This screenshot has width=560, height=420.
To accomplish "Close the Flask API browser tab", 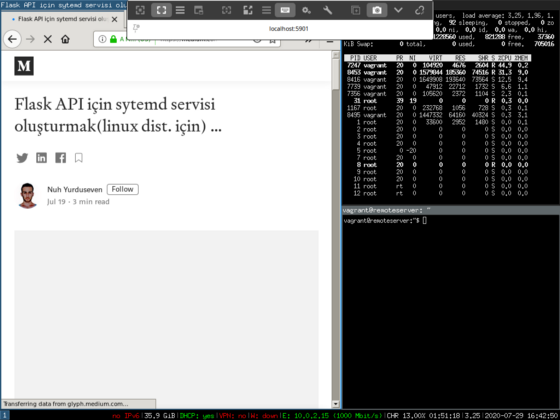I will tap(114, 19).
